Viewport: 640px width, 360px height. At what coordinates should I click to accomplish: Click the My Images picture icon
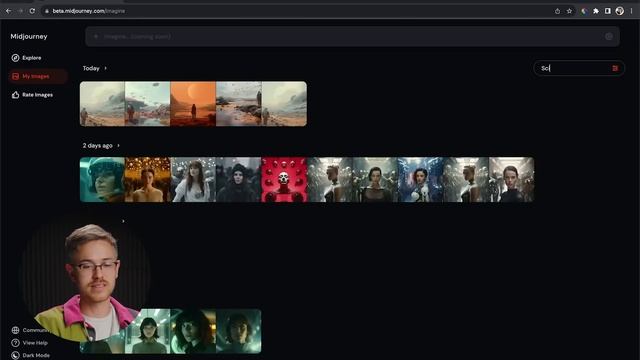[x=16, y=76]
